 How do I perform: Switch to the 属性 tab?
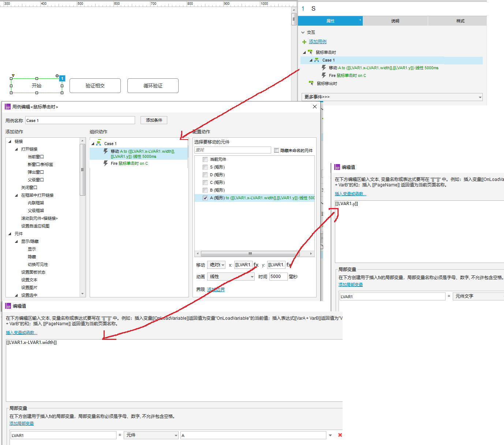click(330, 21)
